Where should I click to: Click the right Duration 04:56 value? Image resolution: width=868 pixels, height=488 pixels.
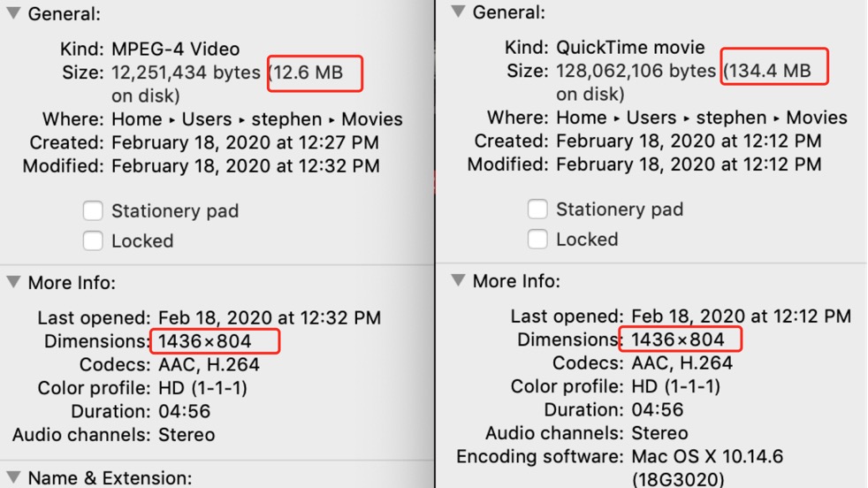[657, 409]
